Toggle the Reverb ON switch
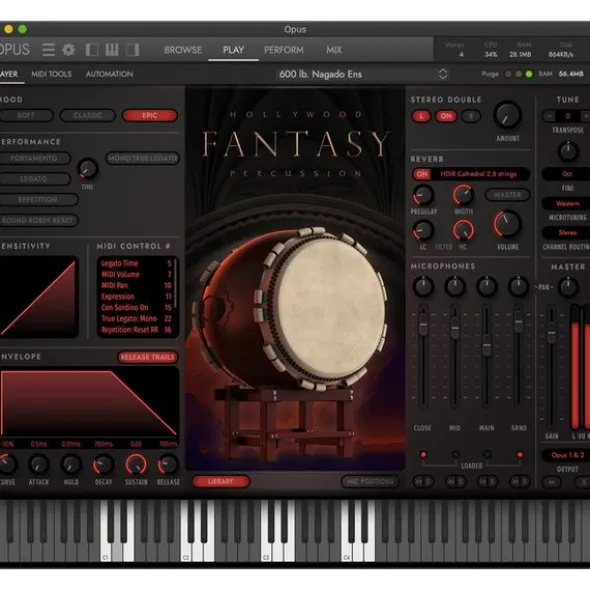The image size is (590, 591). 422,174
